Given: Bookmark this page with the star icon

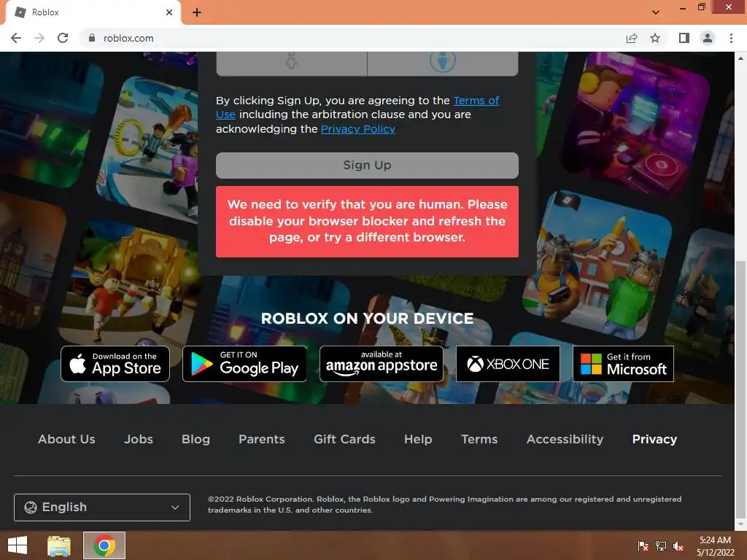Looking at the screenshot, I should tap(655, 38).
